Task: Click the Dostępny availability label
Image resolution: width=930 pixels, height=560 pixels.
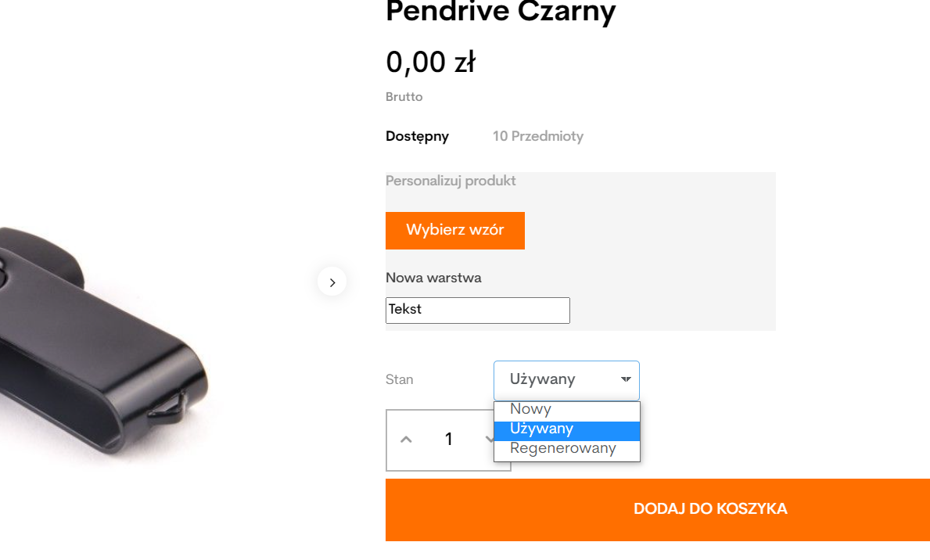Action: [x=417, y=136]
